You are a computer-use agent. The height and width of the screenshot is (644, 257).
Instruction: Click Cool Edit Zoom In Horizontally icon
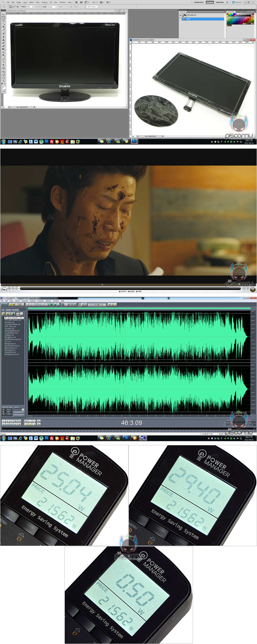(x=26, y=421)
